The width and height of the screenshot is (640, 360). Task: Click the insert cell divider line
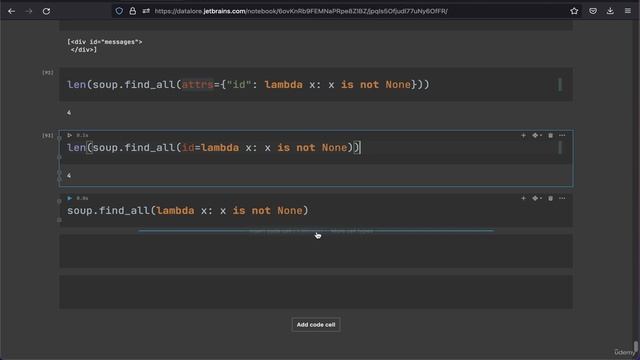pos(316,231)
